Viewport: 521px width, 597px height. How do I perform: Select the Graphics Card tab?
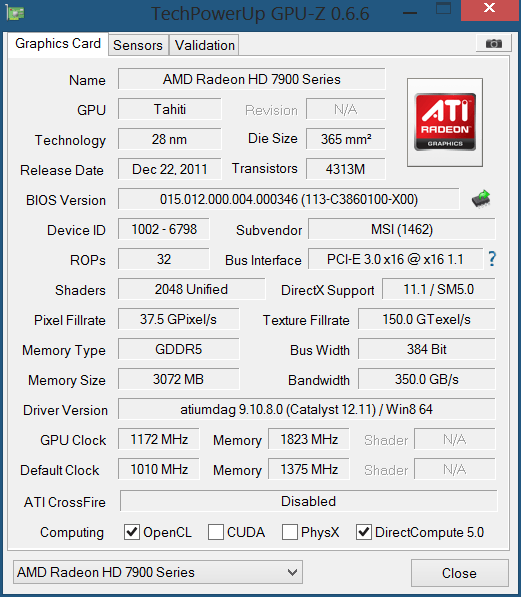point(58,44)
